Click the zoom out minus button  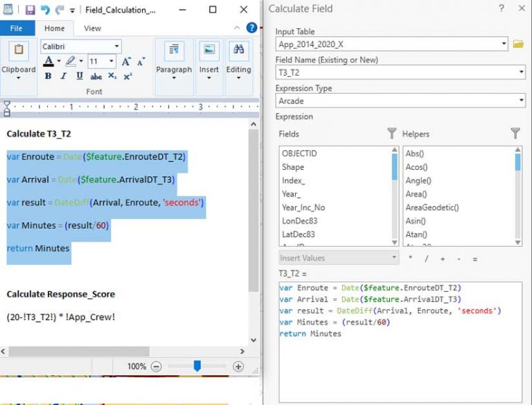coord(157,367)
